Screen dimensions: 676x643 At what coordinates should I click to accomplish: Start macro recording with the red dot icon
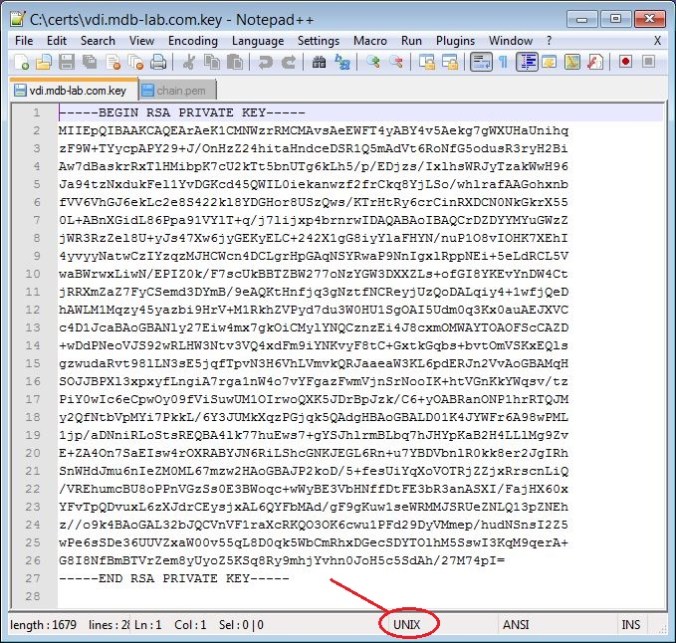pos(625,62)
